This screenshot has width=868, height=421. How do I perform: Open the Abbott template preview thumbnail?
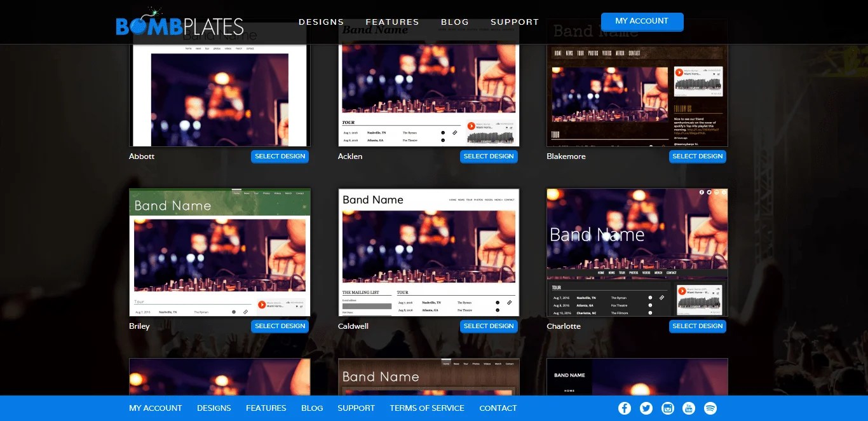coord(220,95)
